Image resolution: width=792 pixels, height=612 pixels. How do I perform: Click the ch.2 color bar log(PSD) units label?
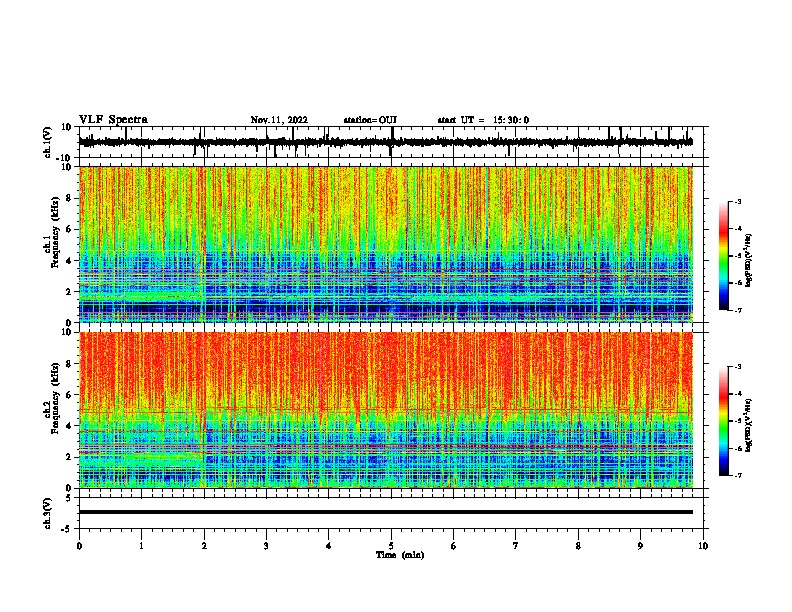(749, 425)
